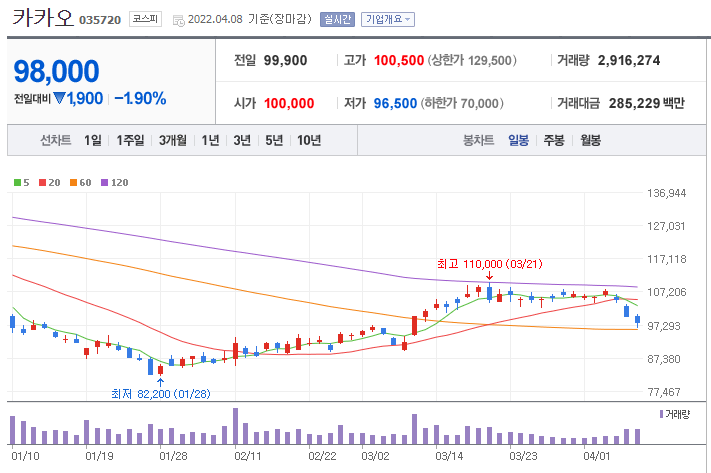The height and width of the screenshot is (473, 711).
Task: Select the 5년 line chart tab
Action: click(274, 141)
